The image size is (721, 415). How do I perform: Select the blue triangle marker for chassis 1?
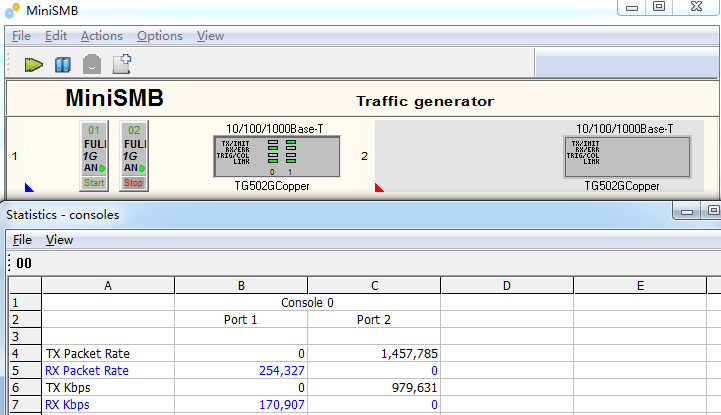pyautogui.click(x=29, y=188)
